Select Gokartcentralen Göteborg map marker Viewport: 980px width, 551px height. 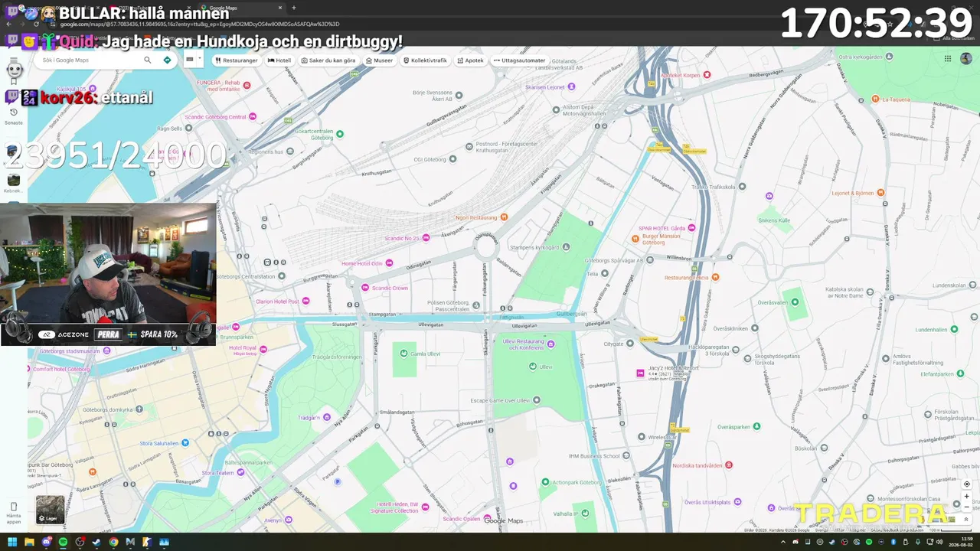click(340, 134)
